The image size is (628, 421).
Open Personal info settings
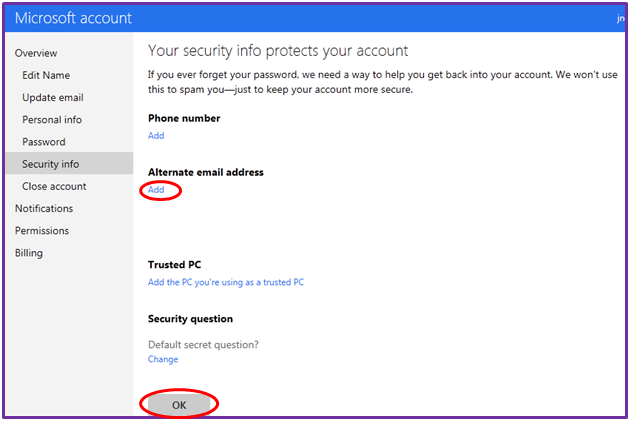click(x=52, y=120)
